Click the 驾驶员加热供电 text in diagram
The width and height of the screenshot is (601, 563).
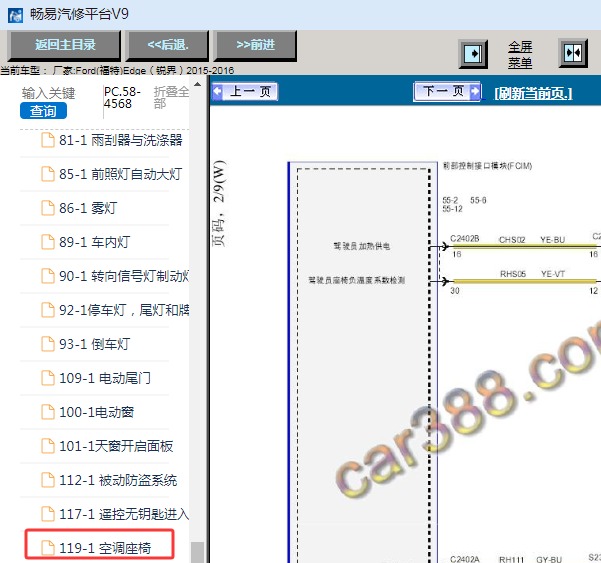[361, 246]
